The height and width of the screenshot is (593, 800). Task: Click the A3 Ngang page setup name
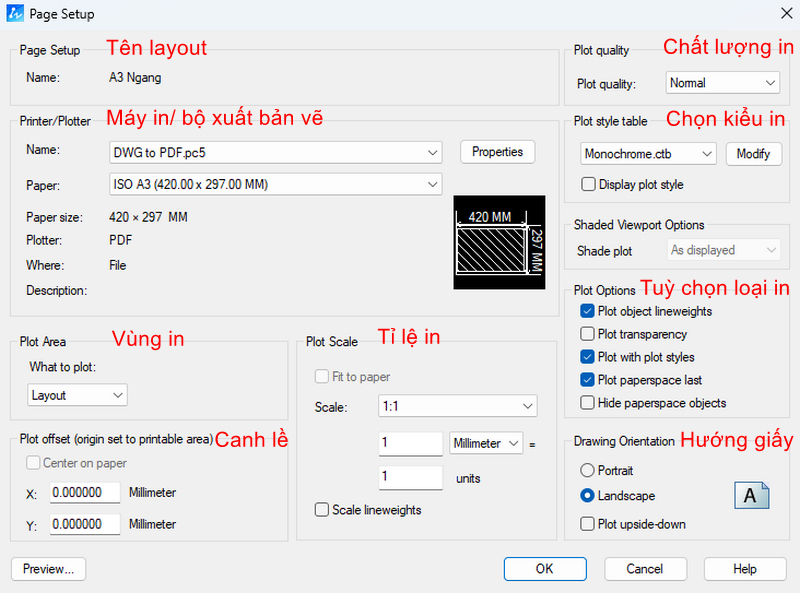(135, 78)
